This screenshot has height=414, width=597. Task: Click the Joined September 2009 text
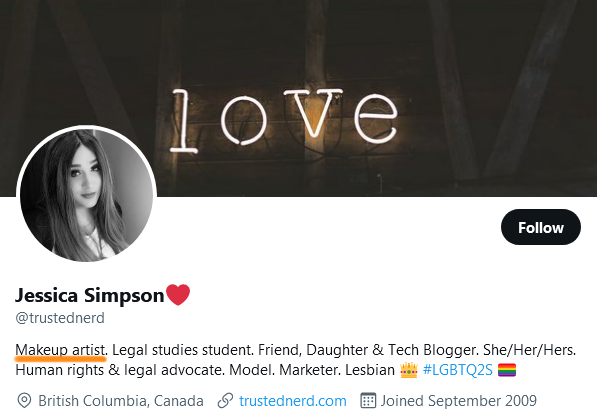[459, 401]
